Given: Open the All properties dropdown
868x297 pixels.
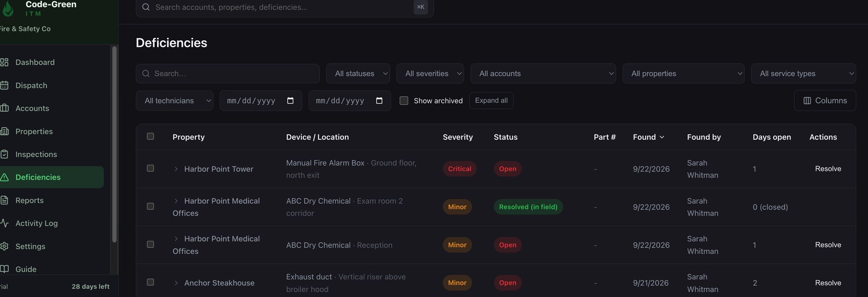Looking at the screenshot, I should coord(684,74).
